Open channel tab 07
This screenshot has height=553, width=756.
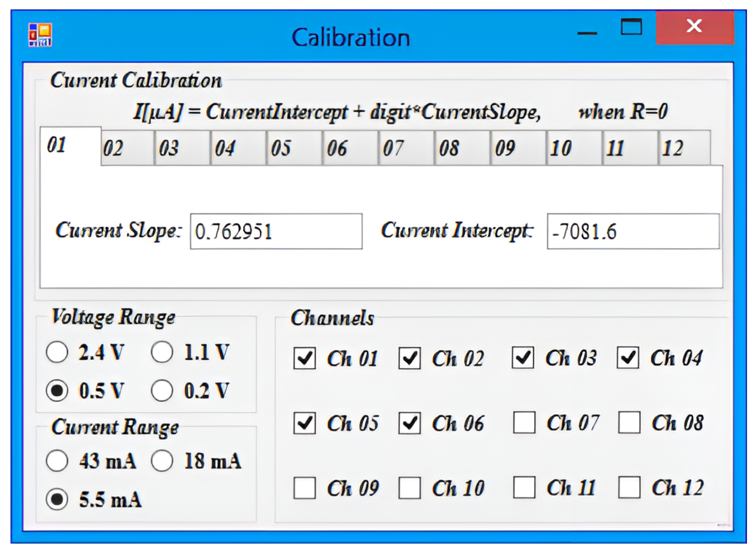click(406, 148)
